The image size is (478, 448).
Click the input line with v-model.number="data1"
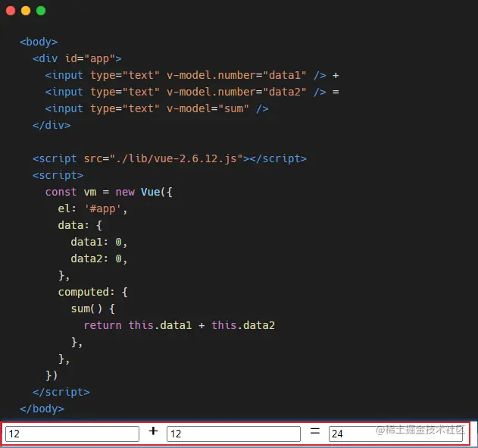pyautogui.click(x=192, y=75)
